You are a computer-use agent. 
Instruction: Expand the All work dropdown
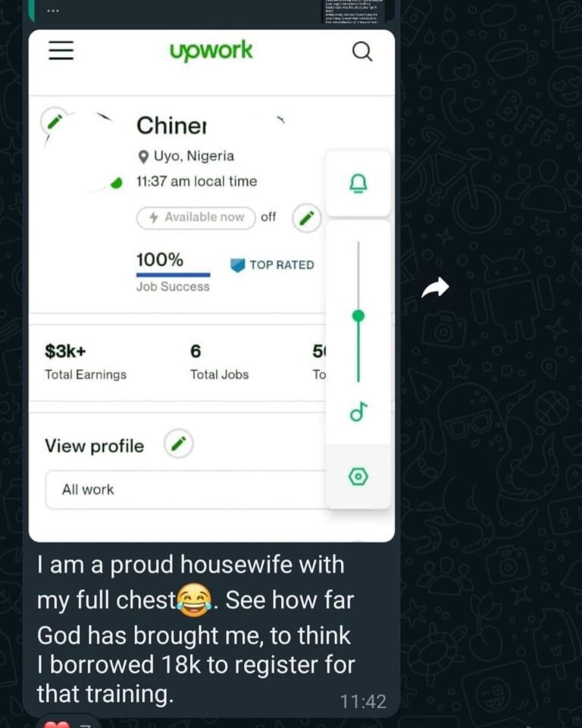coord(186,490)
